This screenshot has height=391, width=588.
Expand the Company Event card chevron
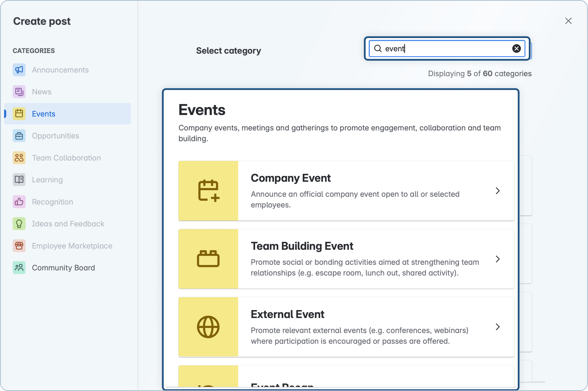point(498,191)
